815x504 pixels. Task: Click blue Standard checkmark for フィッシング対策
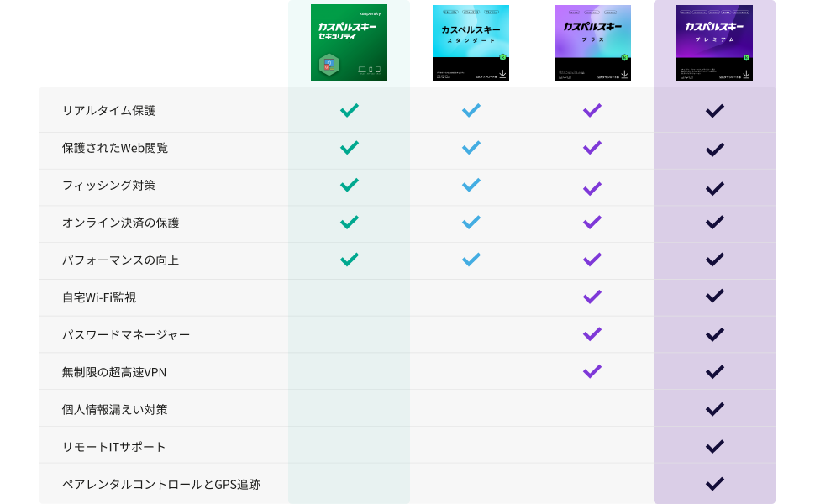coord(471,185)
